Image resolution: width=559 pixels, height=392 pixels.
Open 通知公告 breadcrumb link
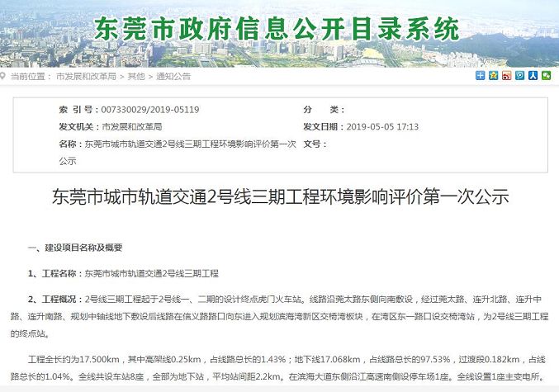click(173, 76)
